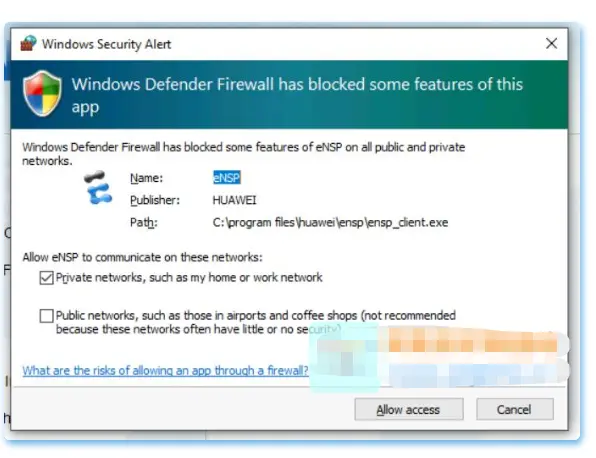Click the 'Allow eNSP to communicate' instruction text
The width and height of the screenshot is (596, 458).
142,257
